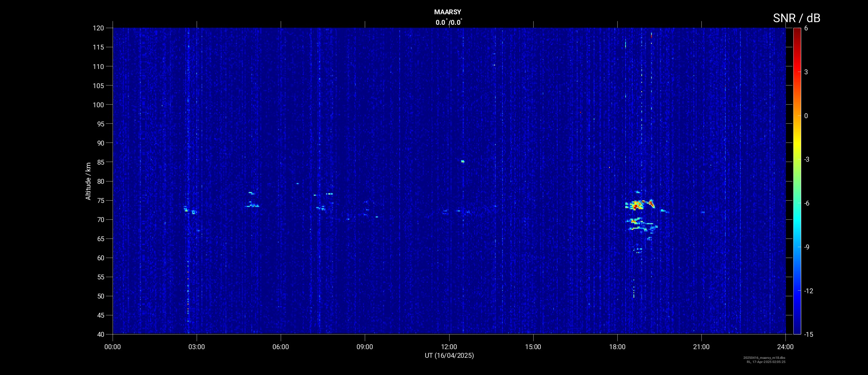868x375 pixels.
Task: Click the altitude tick label 105
Action: [98, 85]
